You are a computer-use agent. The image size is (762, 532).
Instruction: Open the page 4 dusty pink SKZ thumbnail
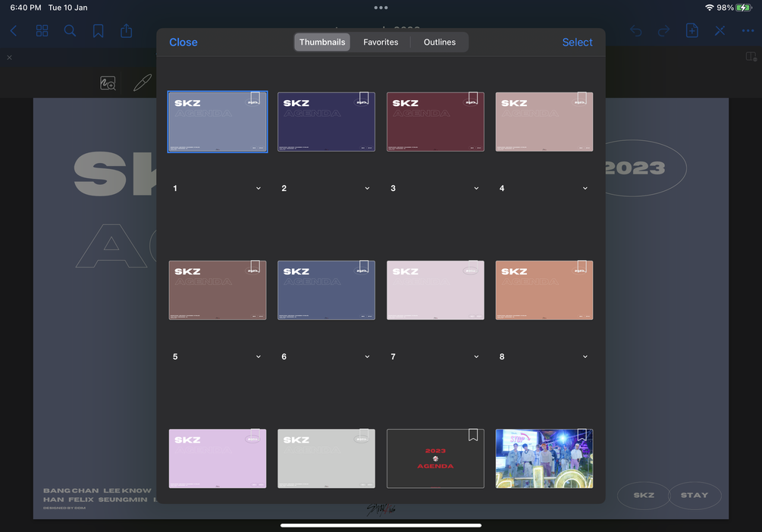point(544,122)
